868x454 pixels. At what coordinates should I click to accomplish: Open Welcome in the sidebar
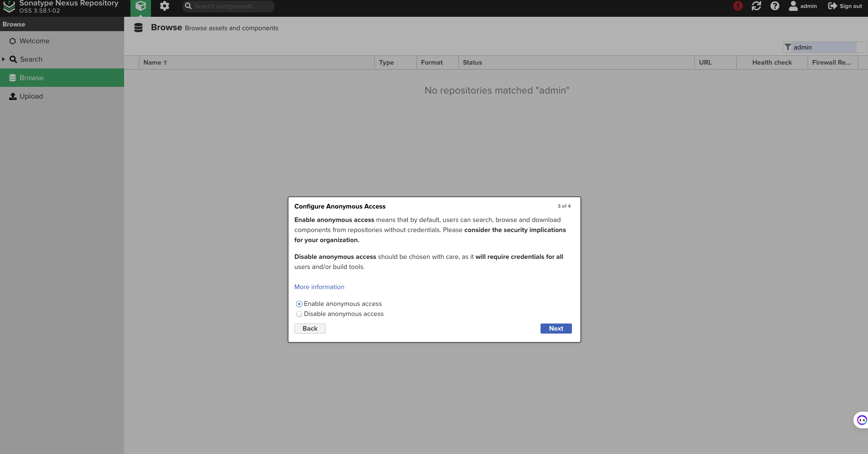coord(34,41)
